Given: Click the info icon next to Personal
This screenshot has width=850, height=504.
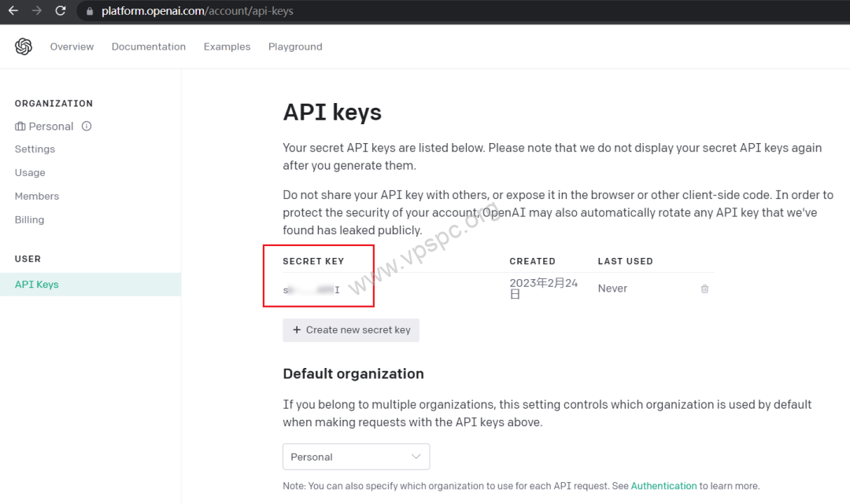Looking at the screenshot, I should coord(87,126).
